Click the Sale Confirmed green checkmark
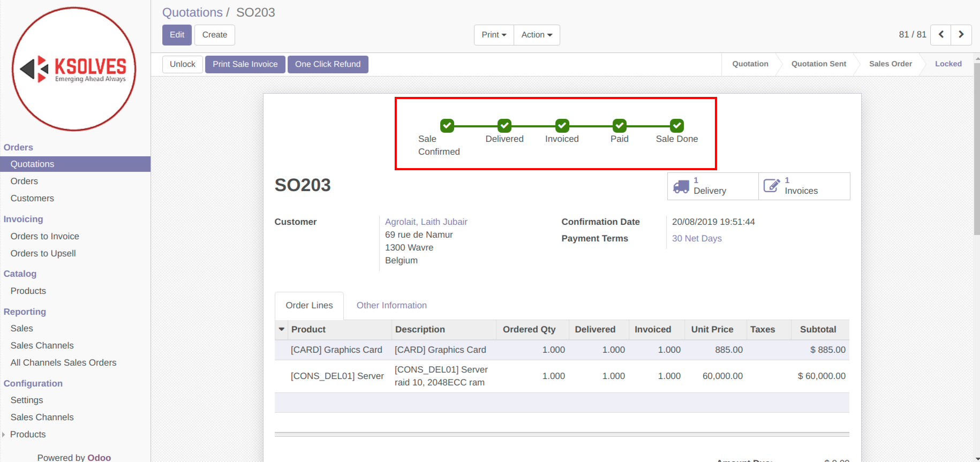The height and width of the screenshot is (462, 980). tap(447, 126)
